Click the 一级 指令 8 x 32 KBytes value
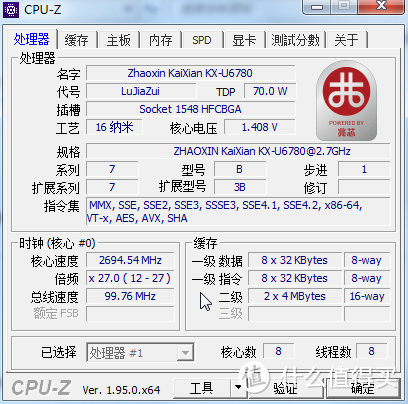This screenshot has width=408, height=404. pos(295,278)
